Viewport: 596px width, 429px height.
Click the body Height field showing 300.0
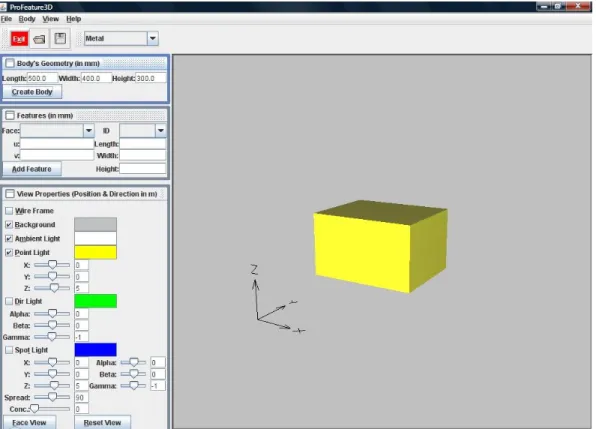coord(151,78)
